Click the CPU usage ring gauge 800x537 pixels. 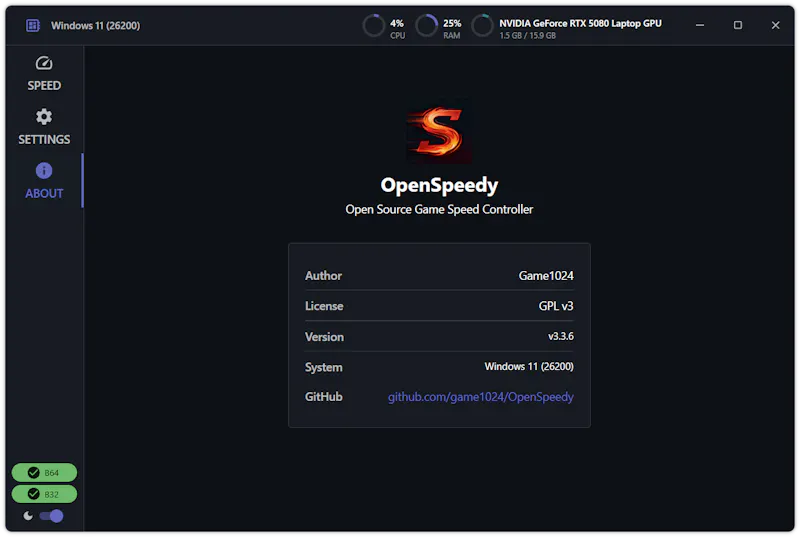click(373, 26)
